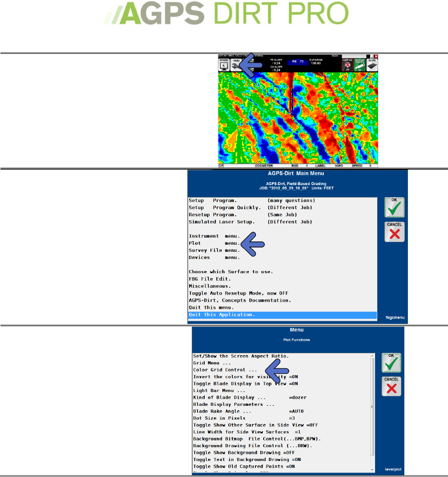The height and width of the screenshot is (477, 448).
Task: Select highlighted 'Quit this Application.'
Action: click(283, 315)
